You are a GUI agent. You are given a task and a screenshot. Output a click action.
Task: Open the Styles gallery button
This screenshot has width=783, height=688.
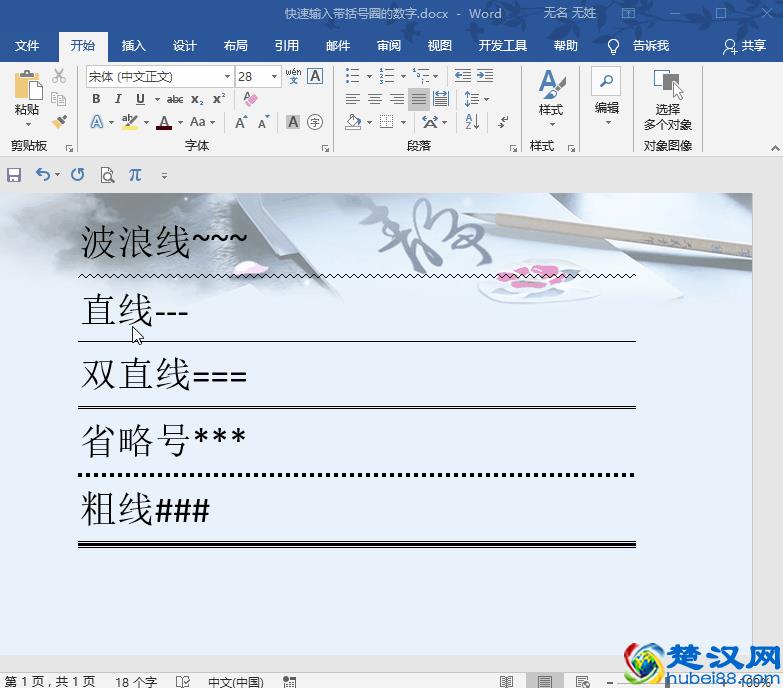pos(551,98)
